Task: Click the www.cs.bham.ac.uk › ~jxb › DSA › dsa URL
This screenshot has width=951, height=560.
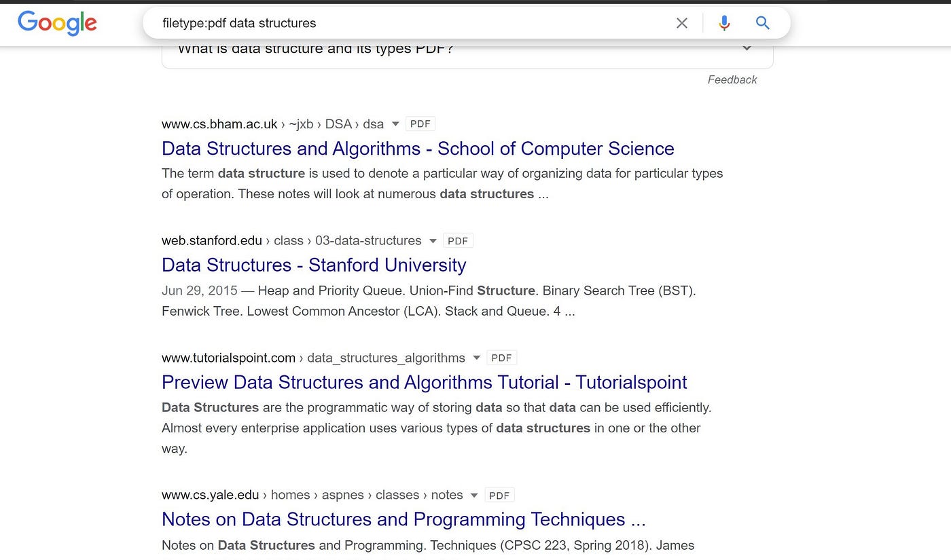Action: (272, 124)
